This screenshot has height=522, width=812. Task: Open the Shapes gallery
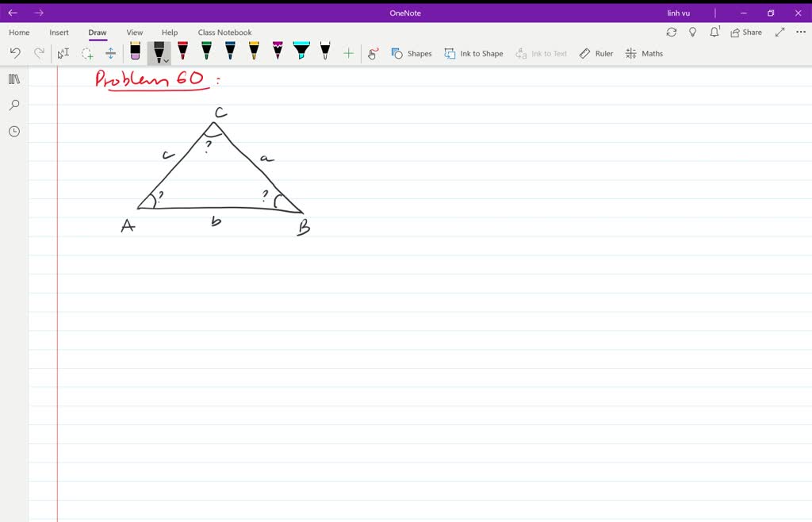(412, 53)
